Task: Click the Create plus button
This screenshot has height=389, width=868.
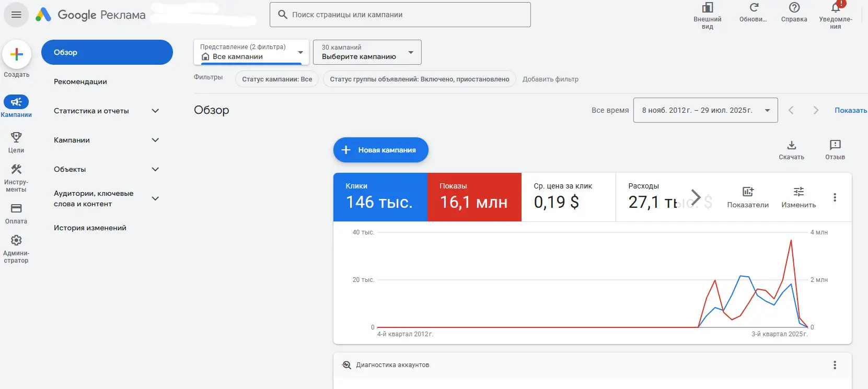Action: tap(17, 54)
